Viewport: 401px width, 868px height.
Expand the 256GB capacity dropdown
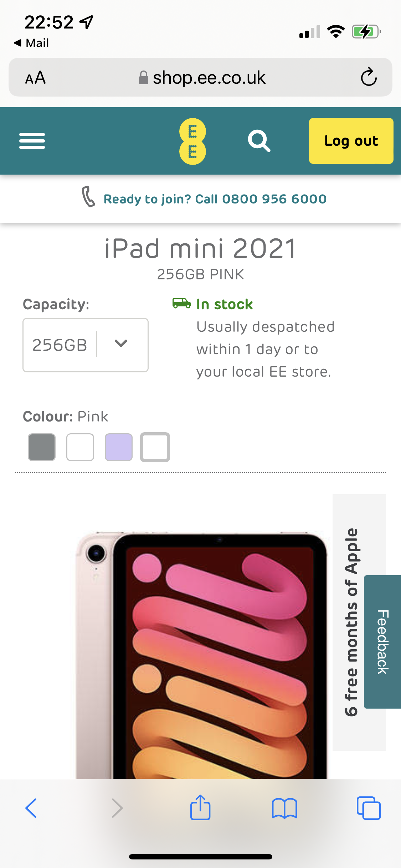(86, 345)
